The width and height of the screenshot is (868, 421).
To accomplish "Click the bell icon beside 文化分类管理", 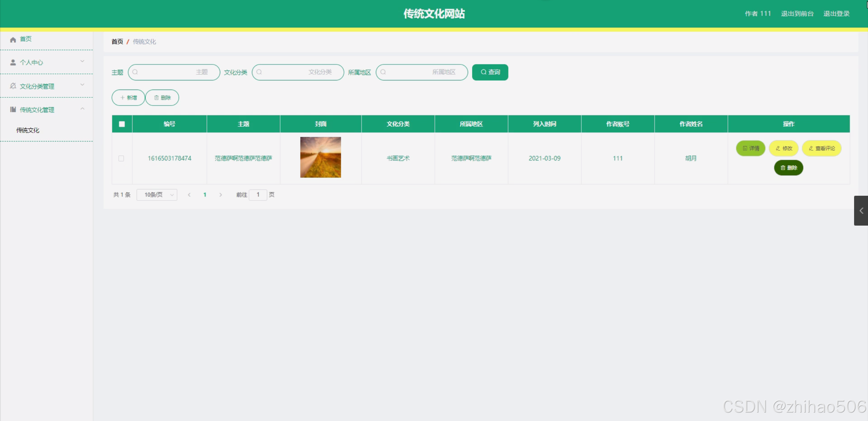I will point(13,86).
